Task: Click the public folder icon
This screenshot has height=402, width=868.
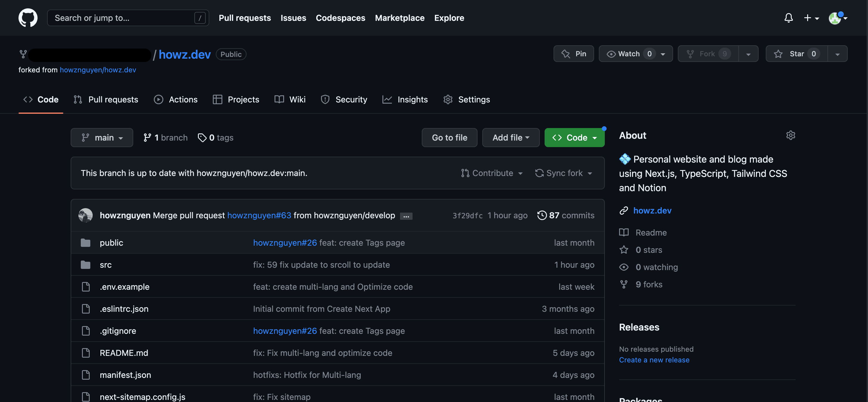Action: 86,242
